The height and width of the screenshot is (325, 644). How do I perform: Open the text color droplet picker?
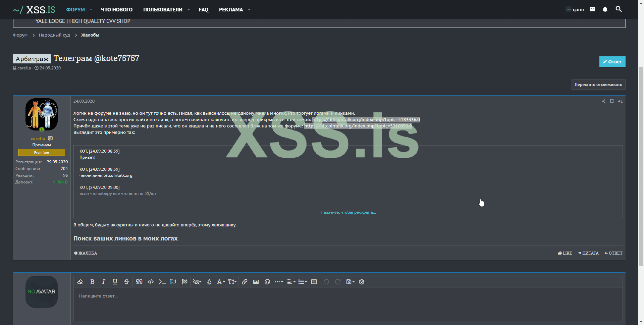209,282
